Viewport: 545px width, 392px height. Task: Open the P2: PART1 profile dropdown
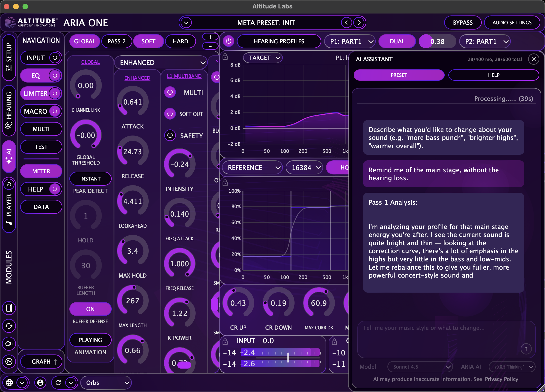click(x=485, y=41)
